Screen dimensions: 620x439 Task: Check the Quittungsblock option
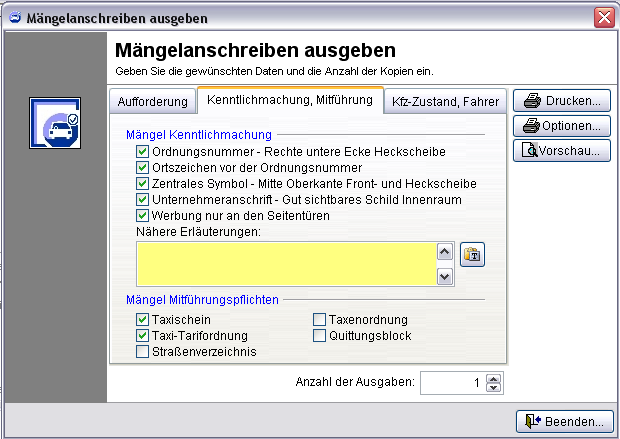click(320, 336)
